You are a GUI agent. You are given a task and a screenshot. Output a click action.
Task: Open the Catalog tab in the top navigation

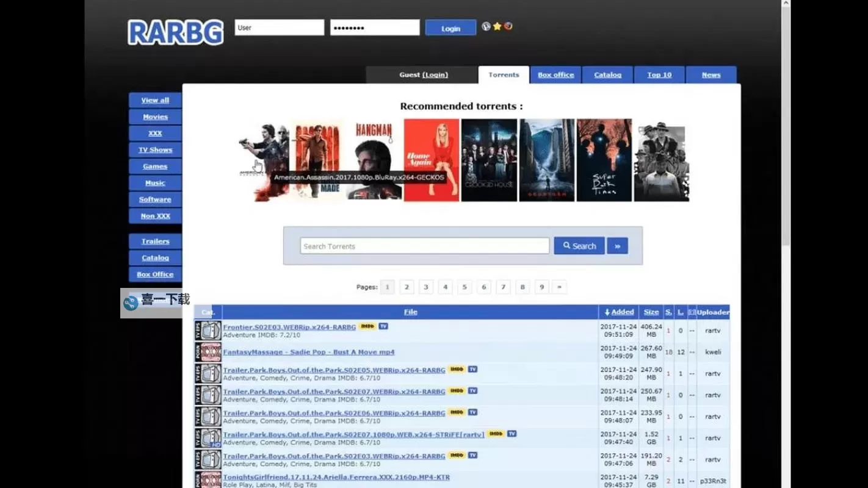(x=607, y=75)
